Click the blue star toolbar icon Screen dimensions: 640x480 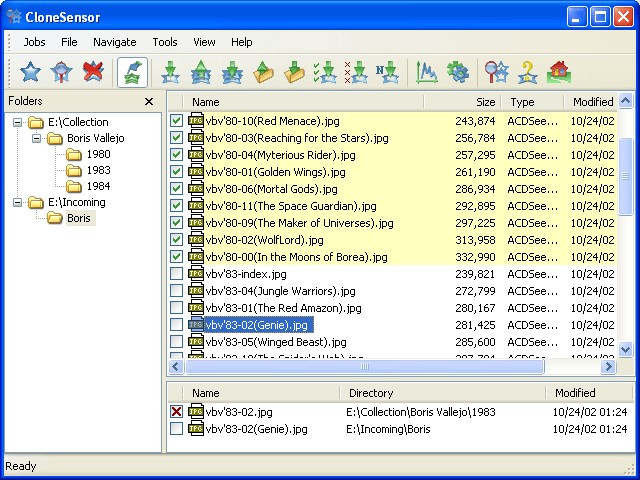pyautogui.click(x=31, y=72)
